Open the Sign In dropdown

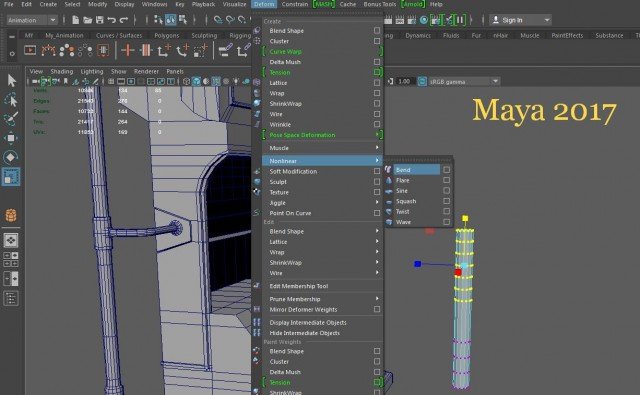point(520,20)
